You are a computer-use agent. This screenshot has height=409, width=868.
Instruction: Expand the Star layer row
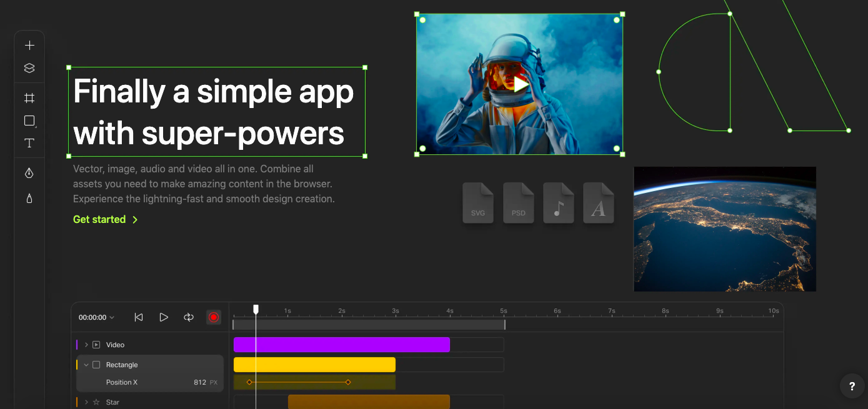pos(86,402)
